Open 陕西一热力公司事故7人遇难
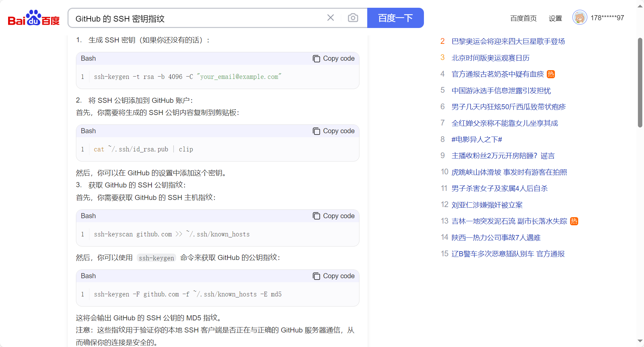644x347 pixels. click(x=496, y=238)
